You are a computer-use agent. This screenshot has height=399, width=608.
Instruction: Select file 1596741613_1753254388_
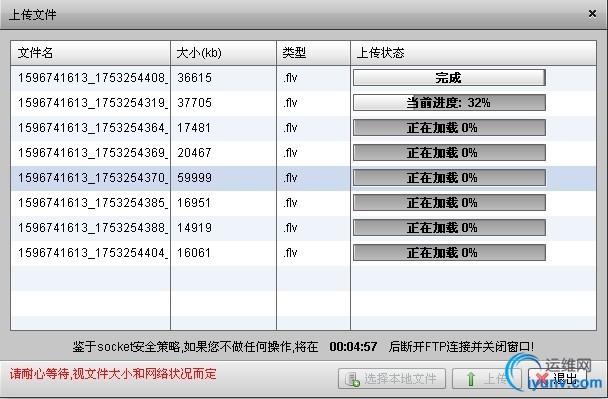pyautogui.click(x=93, y=228)
